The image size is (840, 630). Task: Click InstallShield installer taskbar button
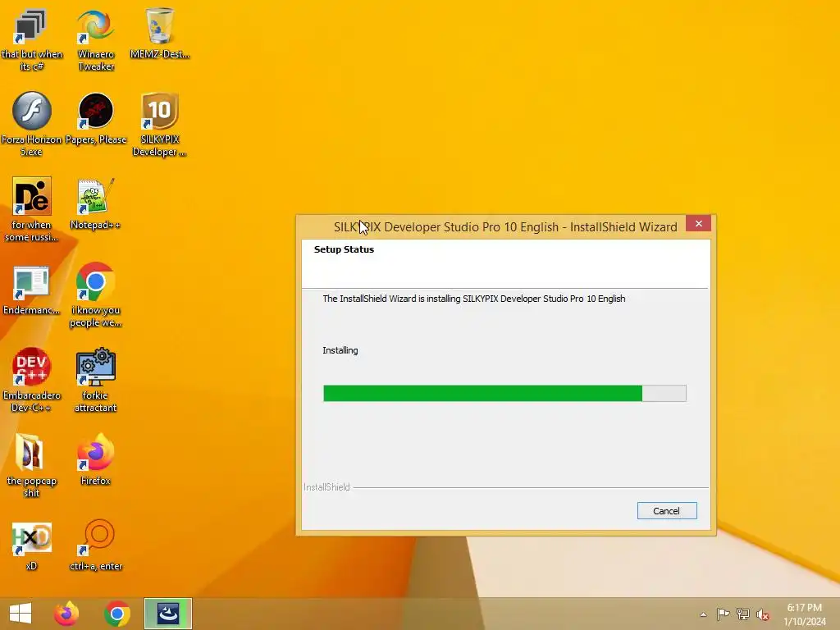coord(167,614)
